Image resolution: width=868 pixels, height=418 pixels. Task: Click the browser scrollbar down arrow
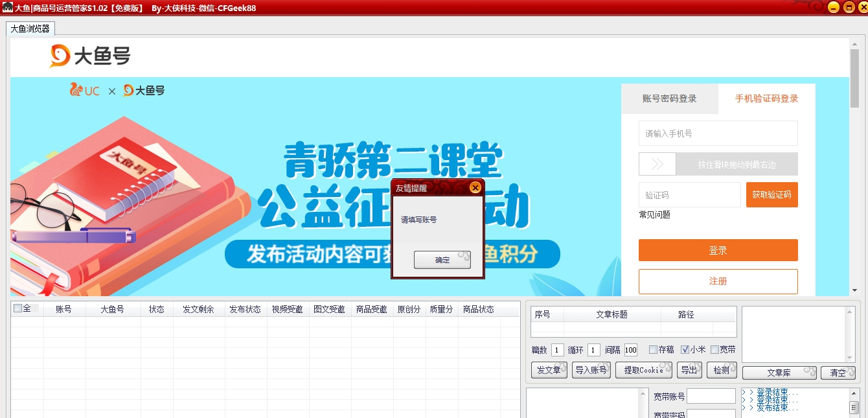[x=854, y=290]
